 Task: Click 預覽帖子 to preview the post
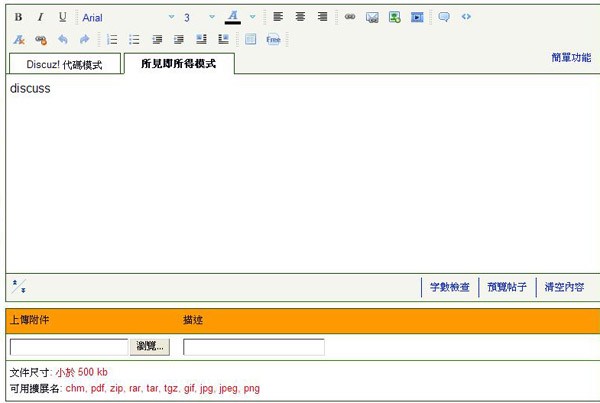tap(507, 287)
